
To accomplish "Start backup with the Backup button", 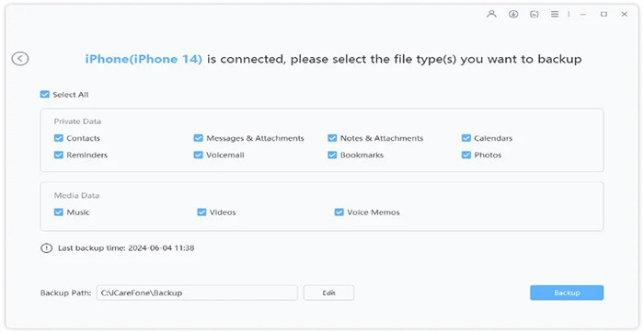I will (567, 293).
